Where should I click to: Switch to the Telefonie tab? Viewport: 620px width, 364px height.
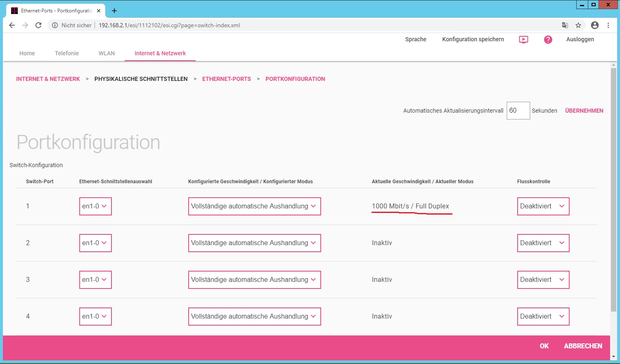click(x=67, y=53)
